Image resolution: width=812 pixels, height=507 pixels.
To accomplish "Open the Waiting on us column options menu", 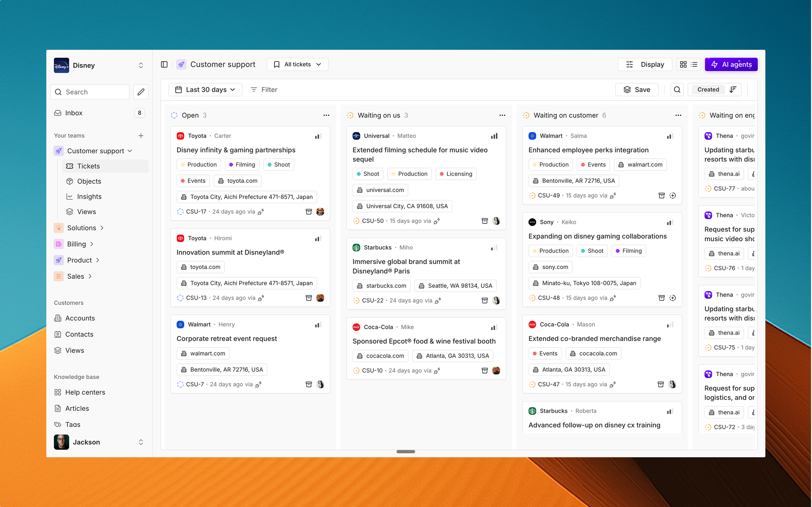I will tap(502, 115).
